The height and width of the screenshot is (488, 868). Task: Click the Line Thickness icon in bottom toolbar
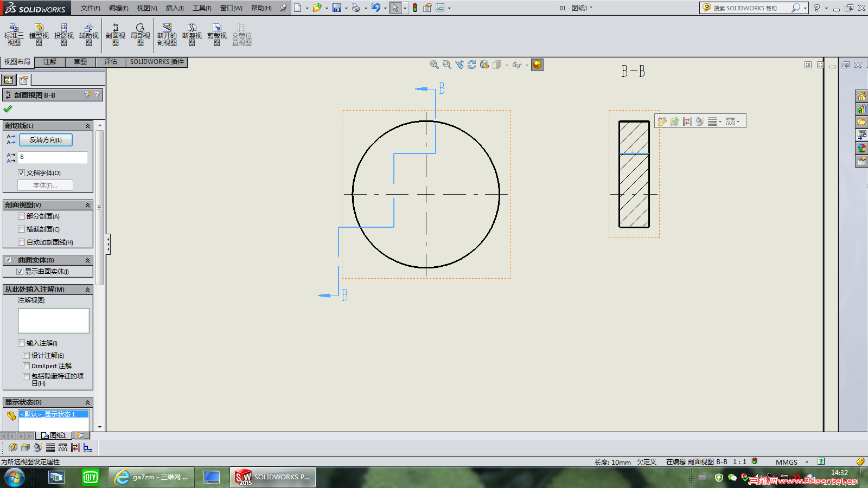(50, 447)
